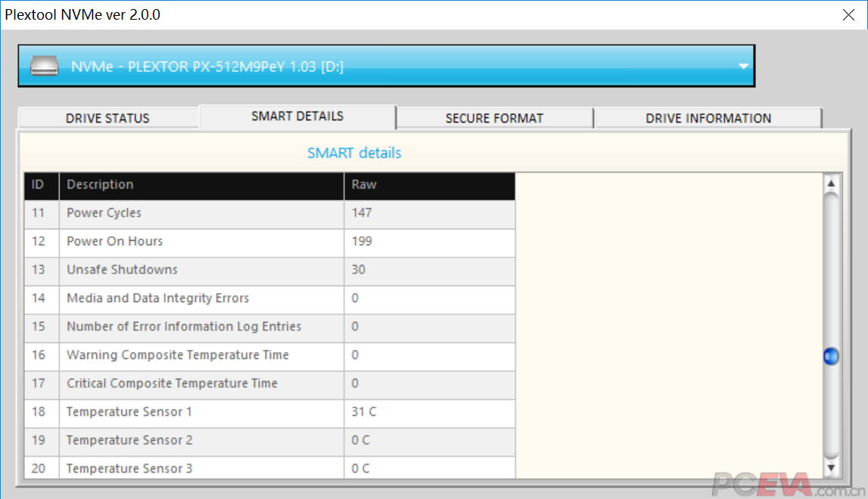Viewport: 868px width, 499px height.
Task: Click the scrollbar down arrow
Action: pyautogui.click(x=831, y=468)
